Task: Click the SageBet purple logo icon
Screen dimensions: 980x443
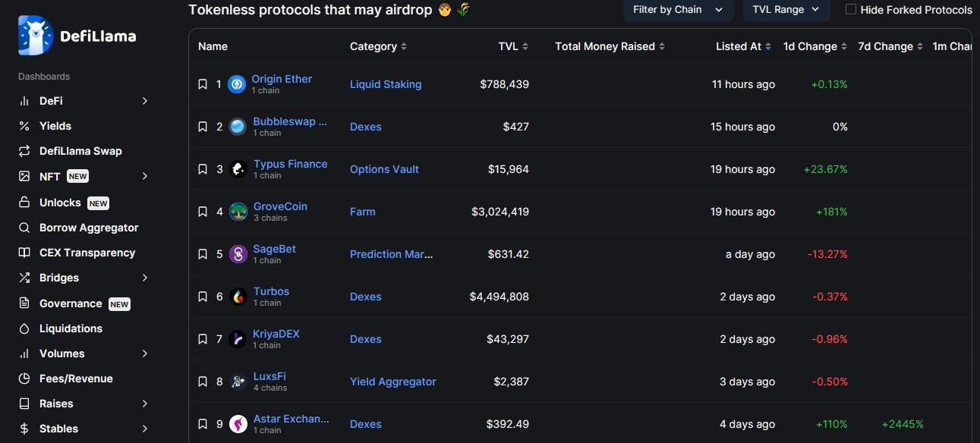Action: pyautogui.click(x=238, y=254)
